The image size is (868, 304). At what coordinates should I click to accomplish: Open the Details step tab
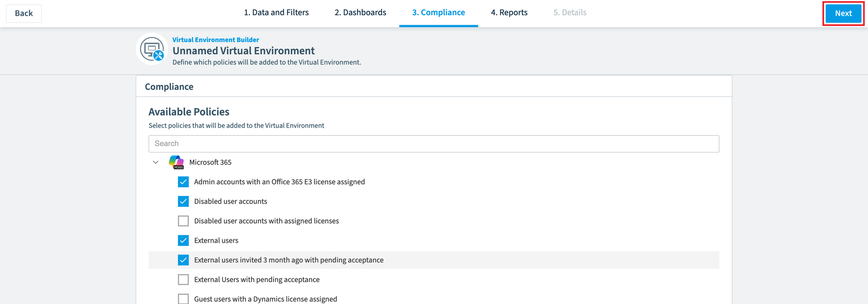point(570,13)
